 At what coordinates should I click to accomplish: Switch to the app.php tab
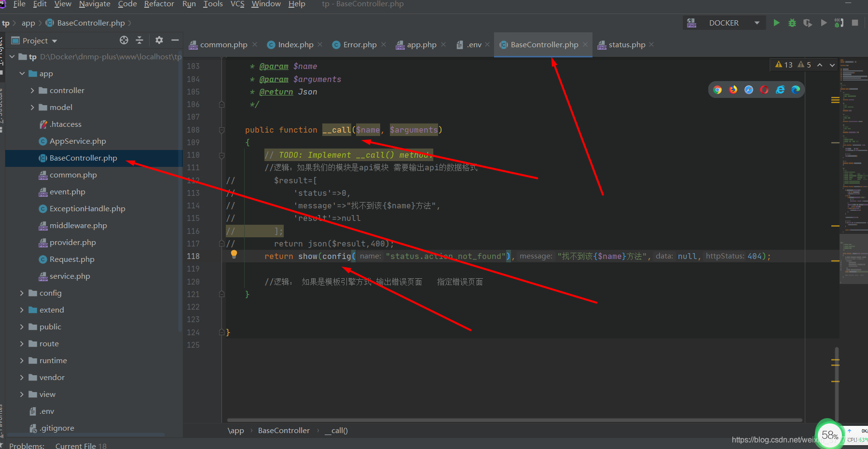(x=422, y=44)
